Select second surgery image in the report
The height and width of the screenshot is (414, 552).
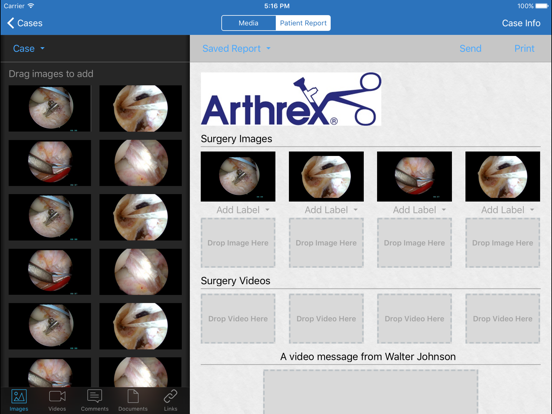pos(326,176)
